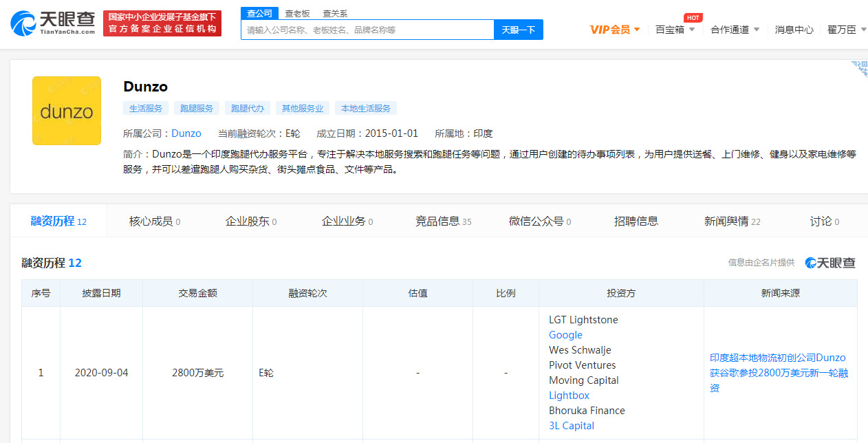Expand the 合作通道 dropdown menu
This screenshot has width=868, height=443.
coord(735,30)
